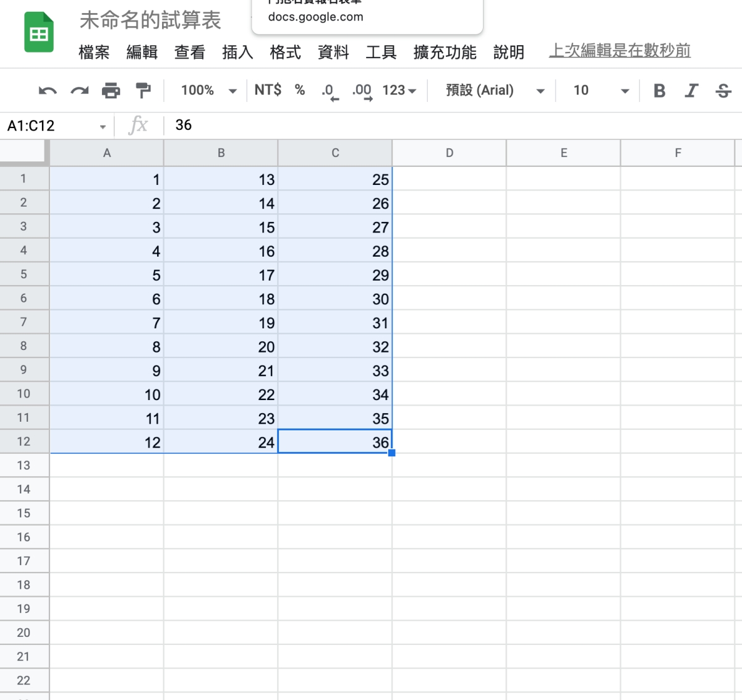Click cell with value 19

(221, 322)
